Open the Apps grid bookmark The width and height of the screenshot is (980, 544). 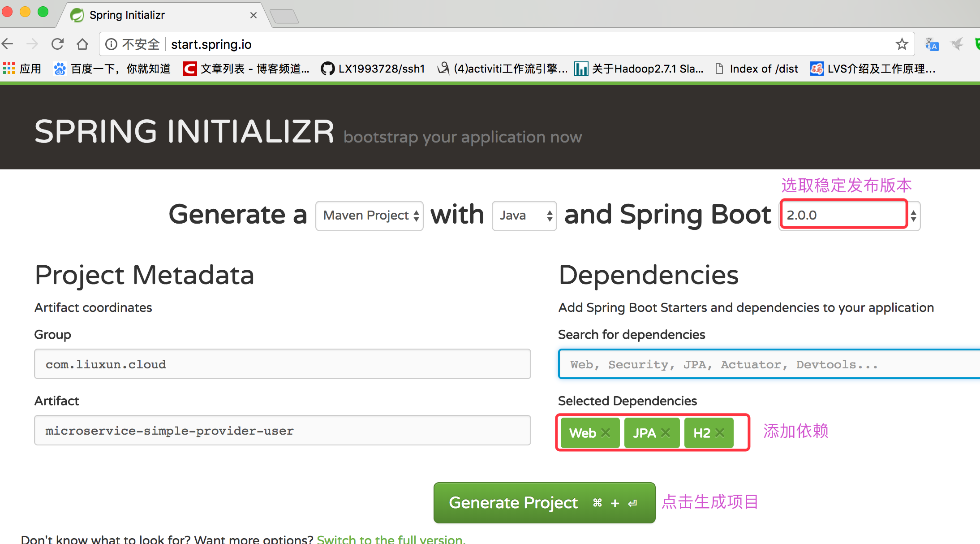coord(22,69)
